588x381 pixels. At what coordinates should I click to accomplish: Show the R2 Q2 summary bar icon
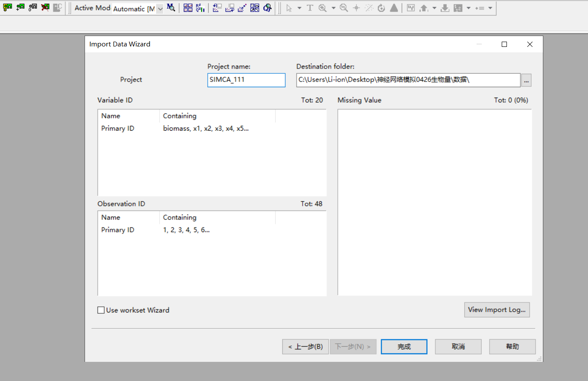tap(200, 8)
